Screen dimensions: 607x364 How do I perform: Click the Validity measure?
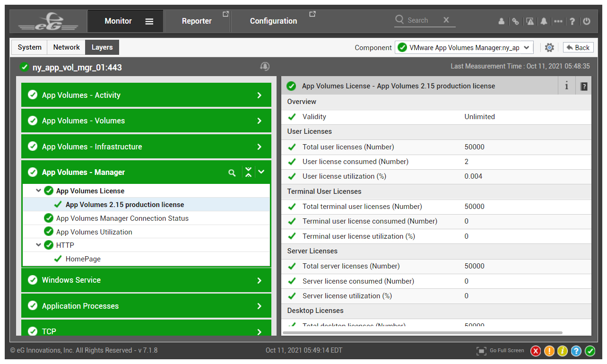point(314,117)
